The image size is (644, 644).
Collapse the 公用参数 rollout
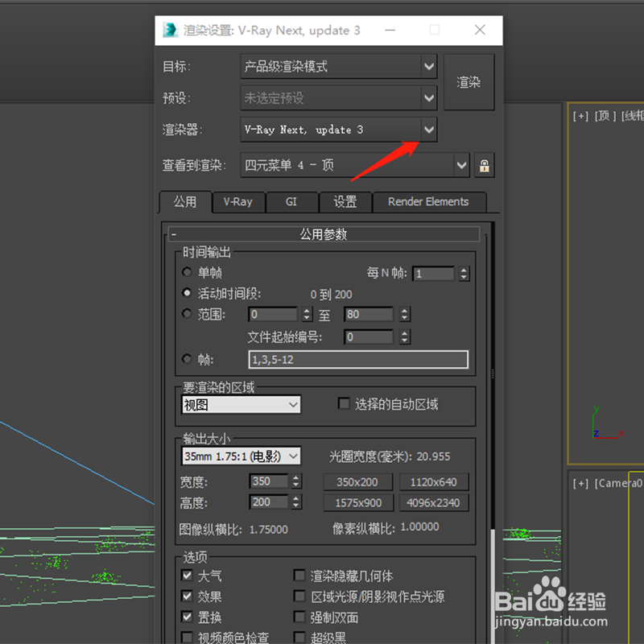click(x=324, y=234)
